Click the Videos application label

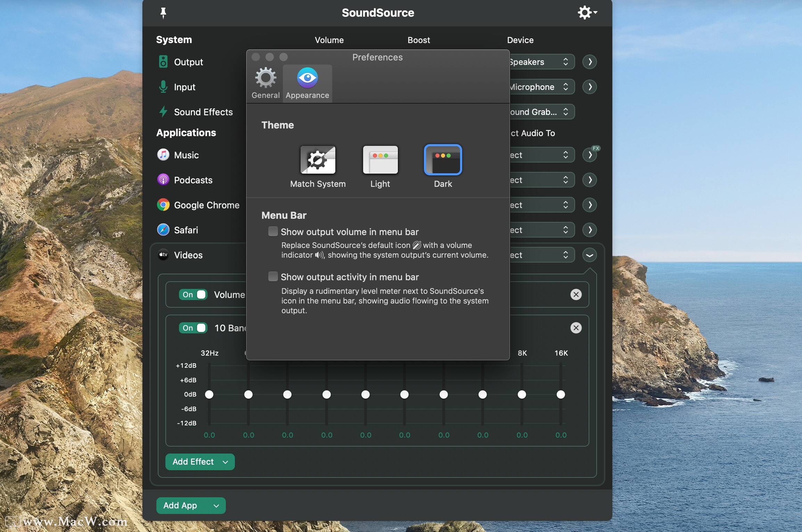coord(188,255)
